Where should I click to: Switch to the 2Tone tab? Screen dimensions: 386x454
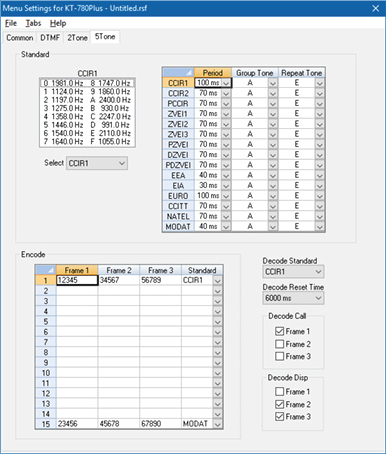click(77, 38)
